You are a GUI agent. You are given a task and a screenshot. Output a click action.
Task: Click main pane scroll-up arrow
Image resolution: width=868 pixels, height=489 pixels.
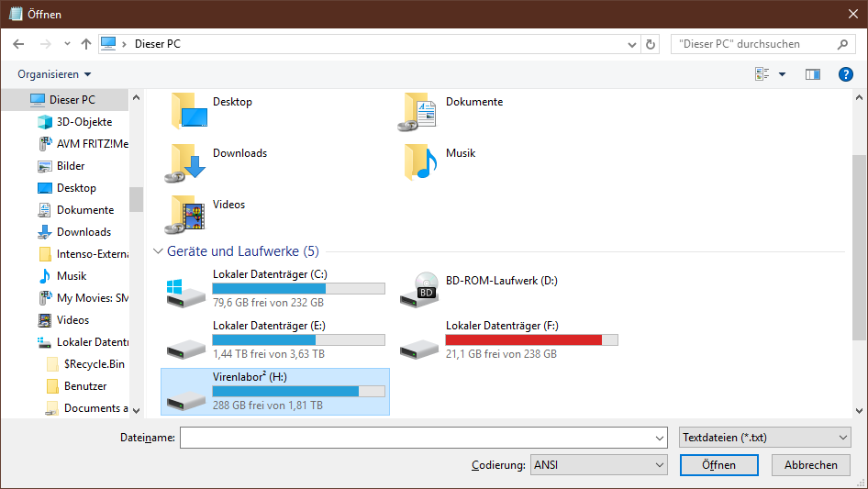pos(859,98)
